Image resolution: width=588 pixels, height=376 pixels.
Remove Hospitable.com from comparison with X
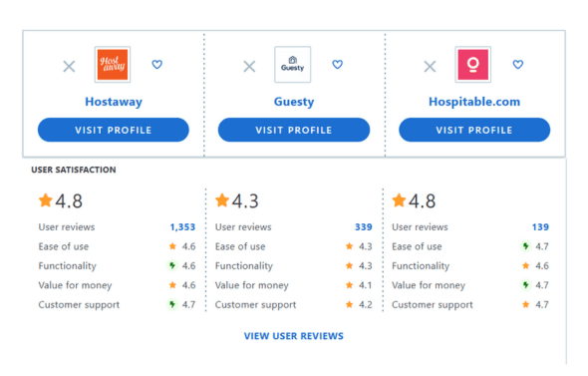(430, 67)
